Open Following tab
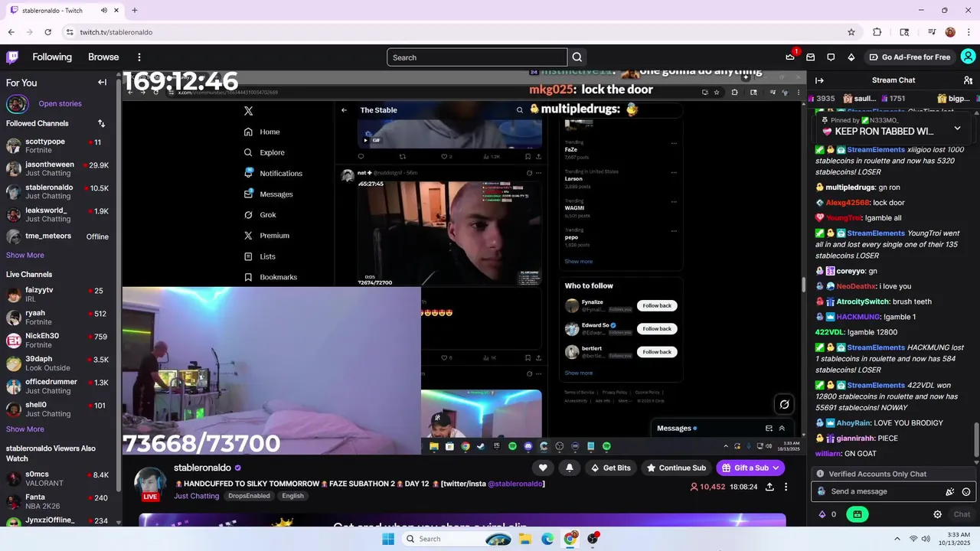The image size is (980, 551). tap(52, 57)
